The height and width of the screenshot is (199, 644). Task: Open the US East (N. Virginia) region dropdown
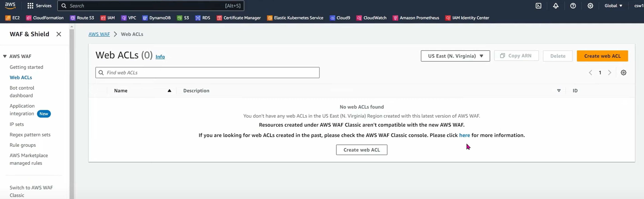(455, 56)
